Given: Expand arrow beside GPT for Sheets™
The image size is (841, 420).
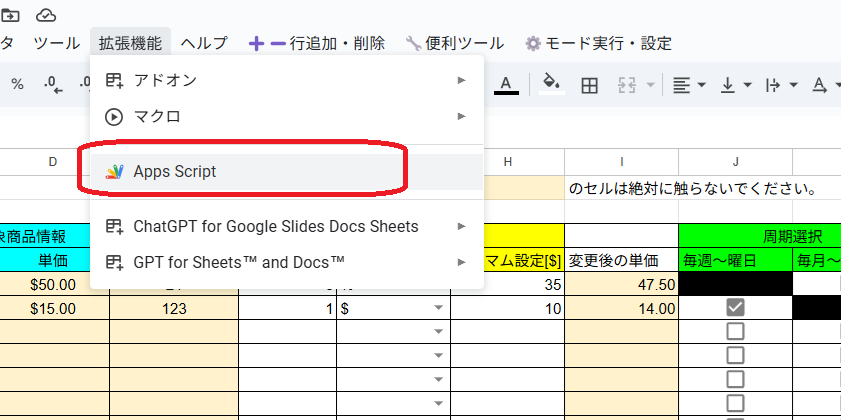Looking at the screenshot, I should click(462, 262).
